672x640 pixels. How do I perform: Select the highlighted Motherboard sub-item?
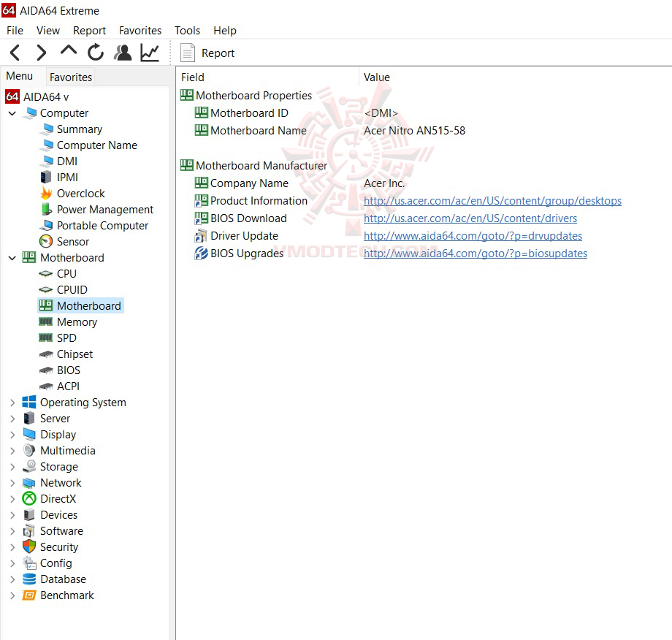pos(80,306)
